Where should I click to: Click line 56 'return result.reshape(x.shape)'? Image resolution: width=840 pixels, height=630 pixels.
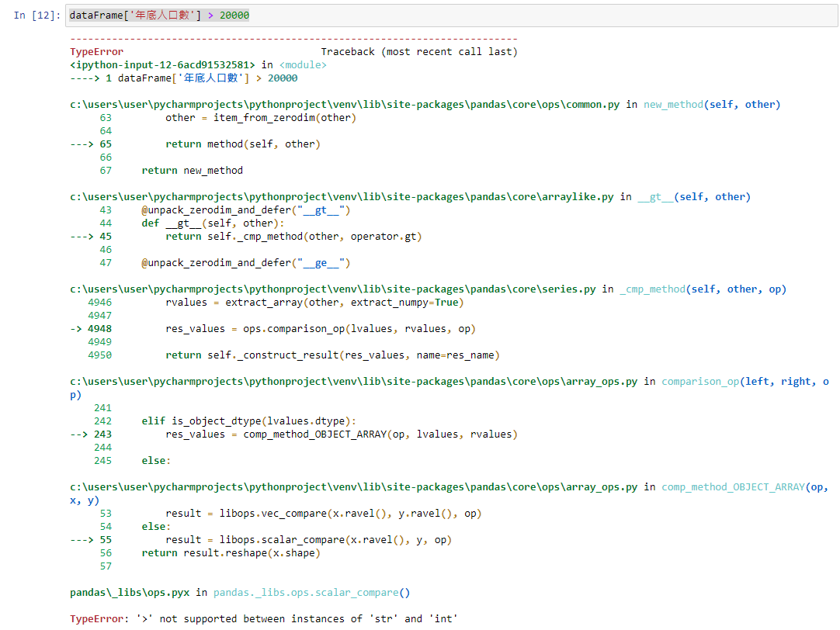(x=231, y=553)
